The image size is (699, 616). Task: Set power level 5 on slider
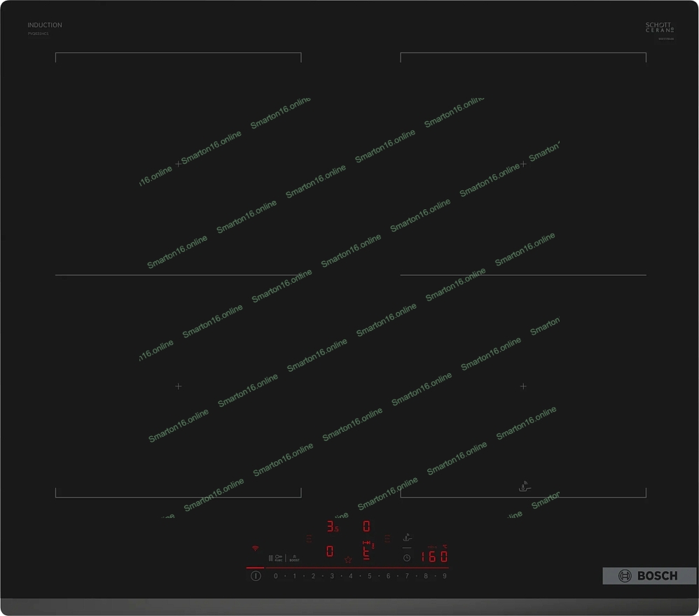click(x=369, y=576)
